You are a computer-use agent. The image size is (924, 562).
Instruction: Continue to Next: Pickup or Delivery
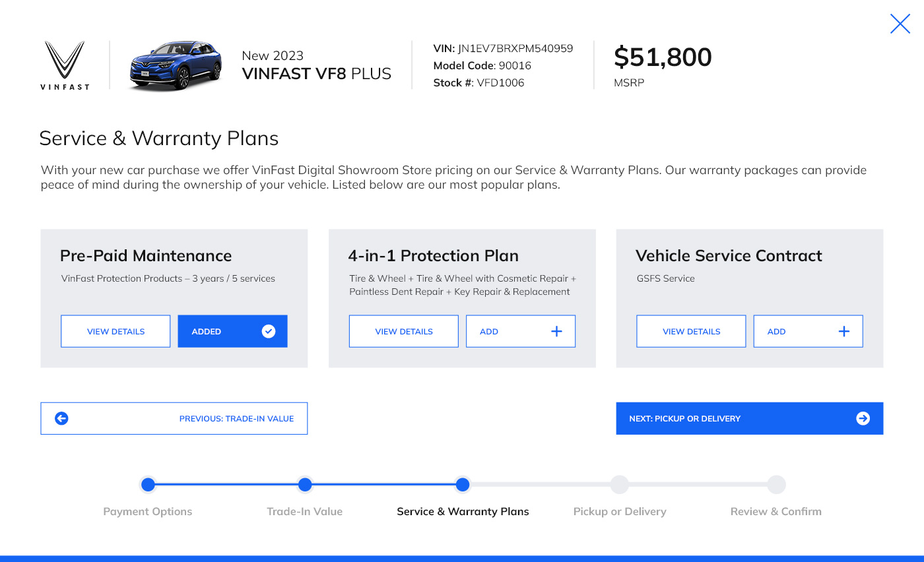pyautogui.click(x=750, y=418)
